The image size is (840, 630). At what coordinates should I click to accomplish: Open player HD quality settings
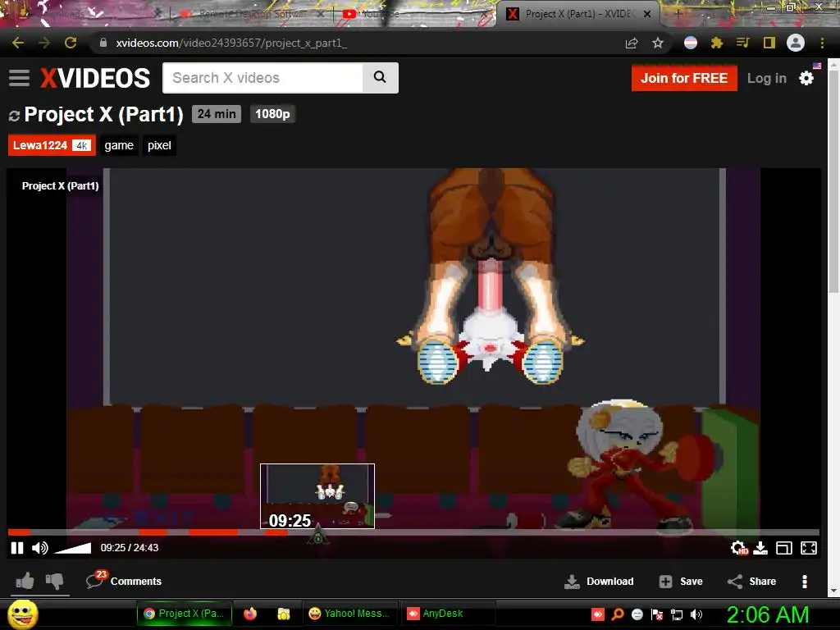click(739, 548)
